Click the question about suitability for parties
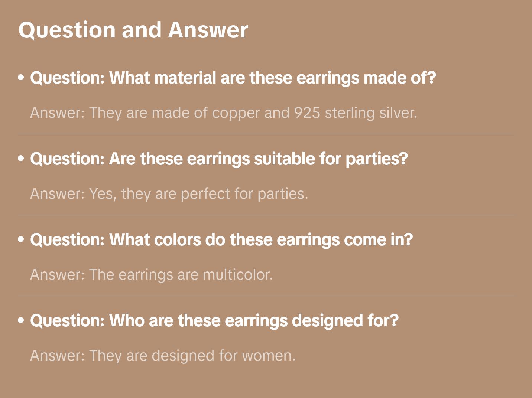This screenshot has width=532, height=398. coord(219,159)
